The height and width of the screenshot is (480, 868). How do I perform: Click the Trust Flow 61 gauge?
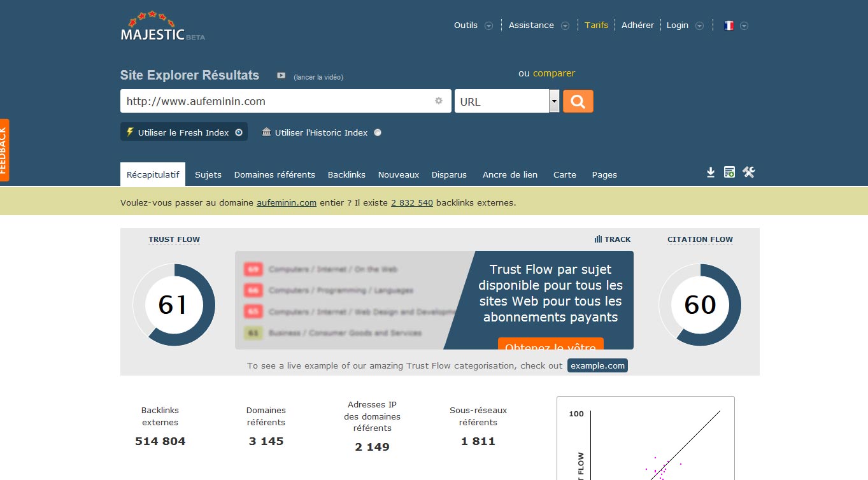point(174,305)
